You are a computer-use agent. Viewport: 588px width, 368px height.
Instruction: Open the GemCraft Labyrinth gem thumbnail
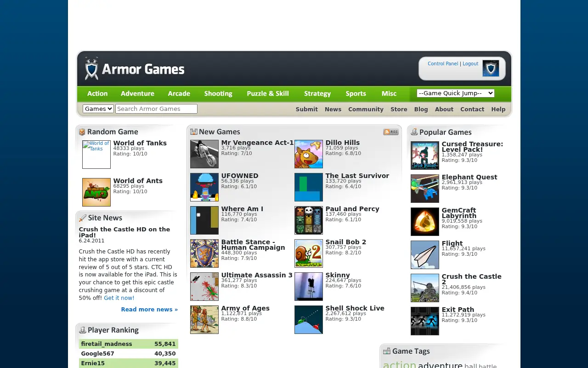[425, 222]
